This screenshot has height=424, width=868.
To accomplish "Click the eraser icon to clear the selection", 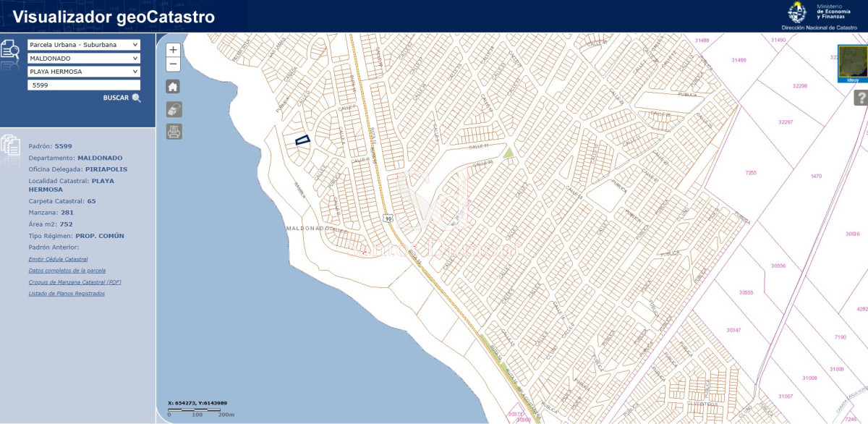I will click(172, 109).
